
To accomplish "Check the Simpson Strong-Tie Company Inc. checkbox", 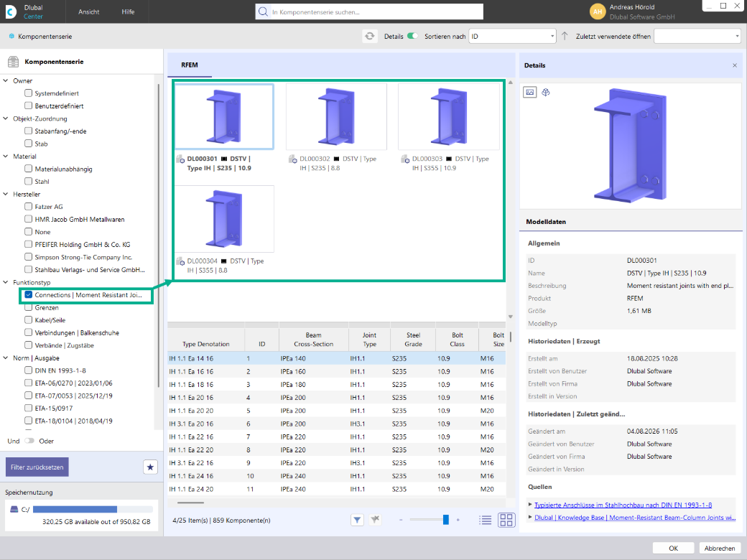I will pos(29,257).
